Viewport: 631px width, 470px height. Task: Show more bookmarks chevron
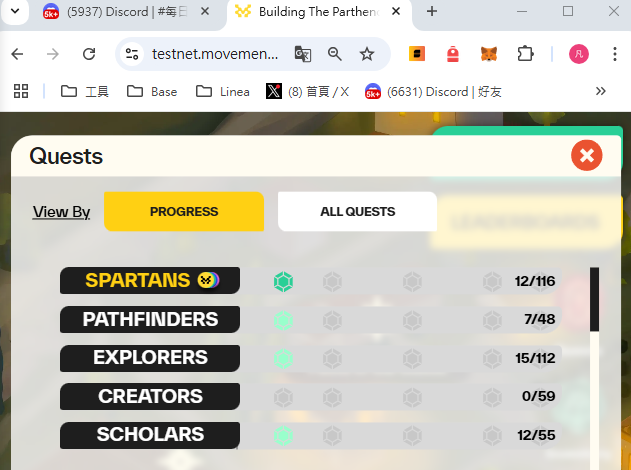click(601, 91)
